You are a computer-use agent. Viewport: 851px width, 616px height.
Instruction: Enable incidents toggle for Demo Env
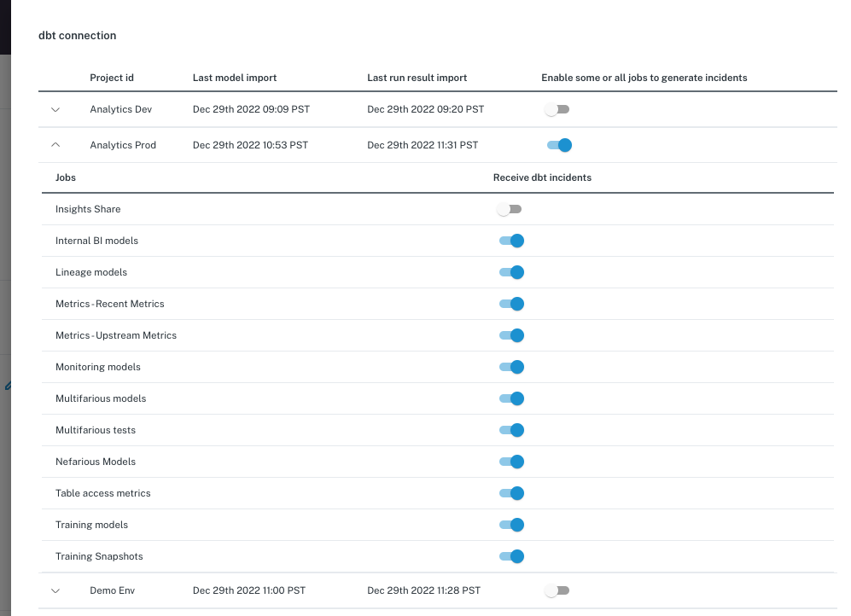(557, 590)
